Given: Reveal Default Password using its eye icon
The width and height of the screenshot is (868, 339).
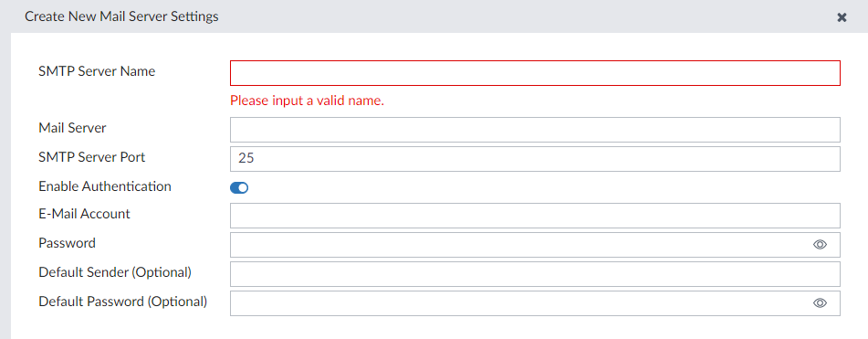Looking at the screenshot, I should pos(820,303).
